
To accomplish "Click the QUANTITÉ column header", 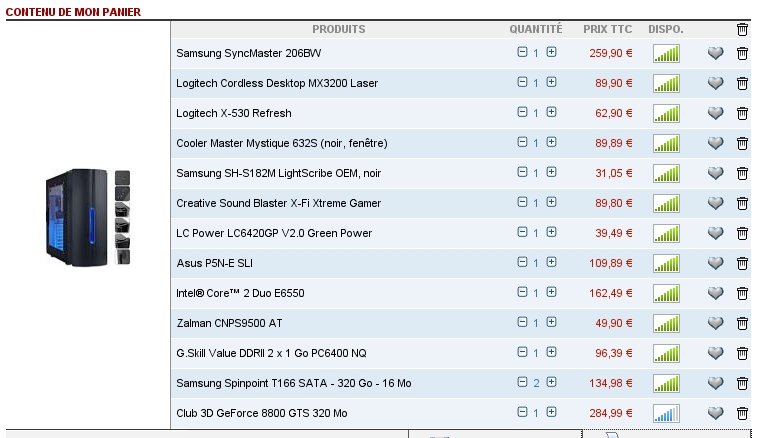I will pyautogui.click(x=536, y=29).
